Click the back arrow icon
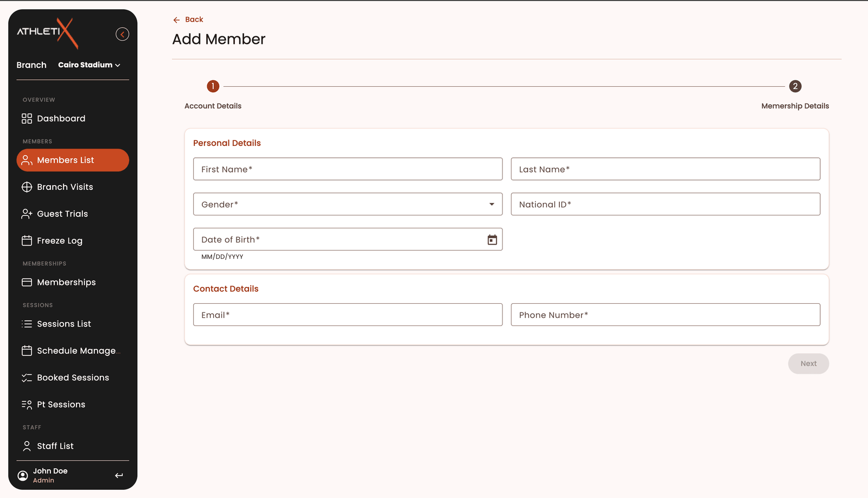This screenshot has width=868, height=498. coord(176,20)
